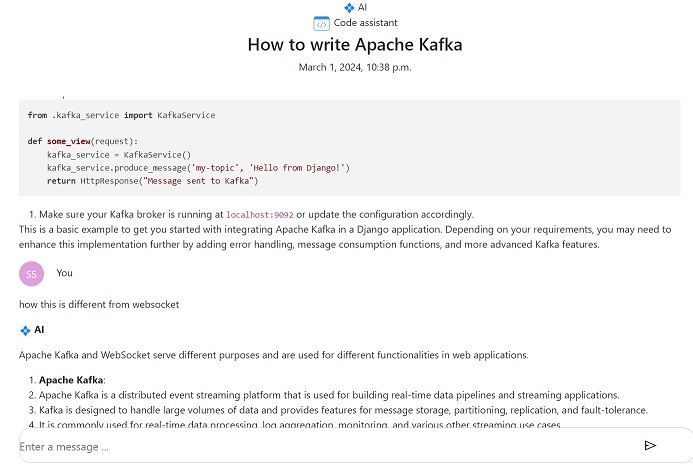Screen dimensions: 693x464
Task: Click the "AI" text at page top
Action: click(362, 7)
